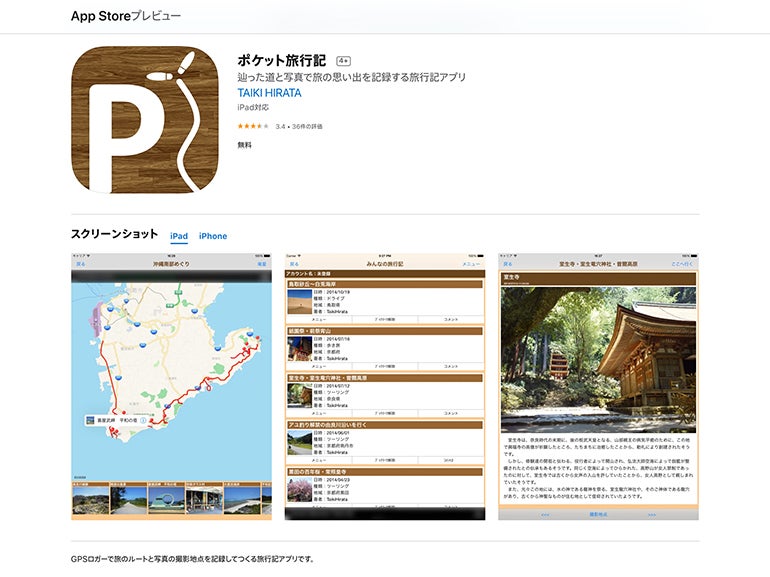The height and width of the screenshot is (577, 770).
Task: Switch to the iPad screenshots tab
Action: 179,236
